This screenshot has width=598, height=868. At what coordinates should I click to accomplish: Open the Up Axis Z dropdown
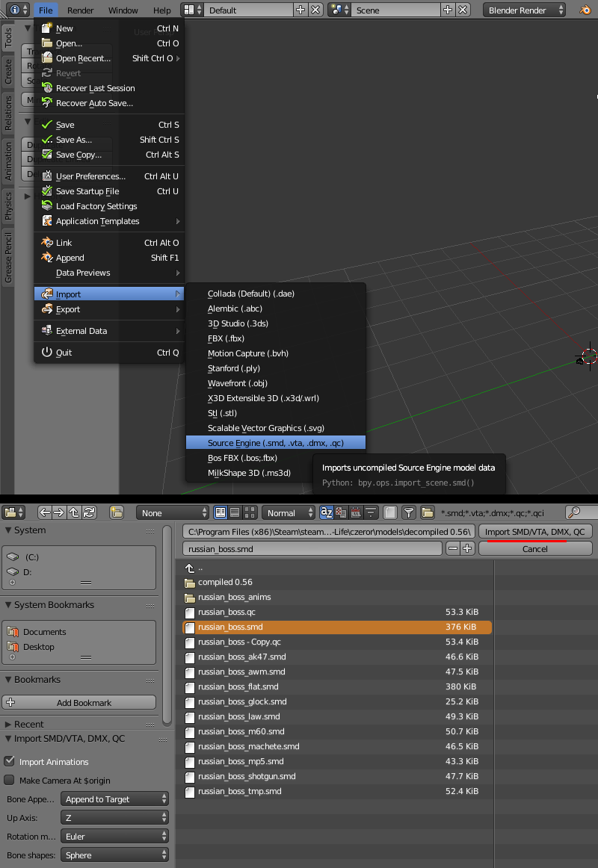point(114,818)
